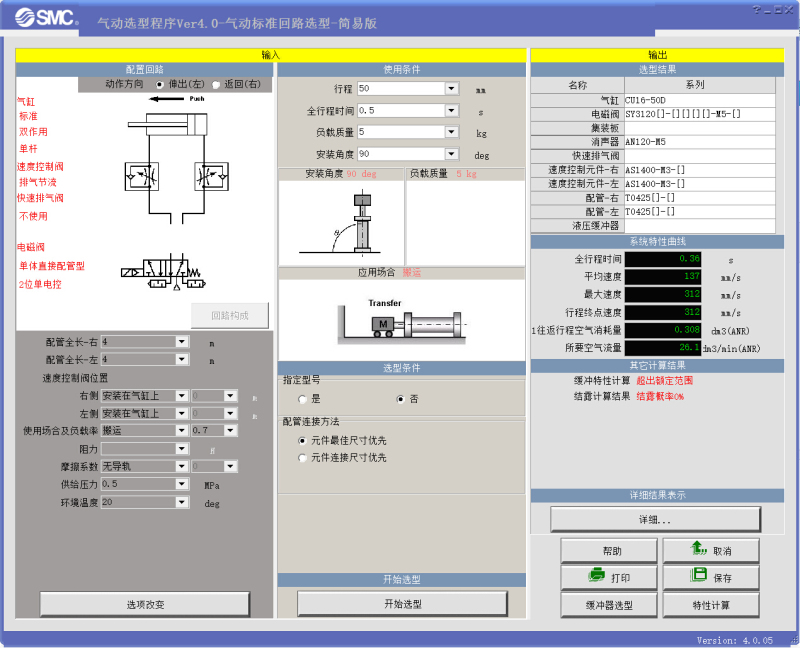
Task: Click red 2位单电控 label
Action: point(40,285)
